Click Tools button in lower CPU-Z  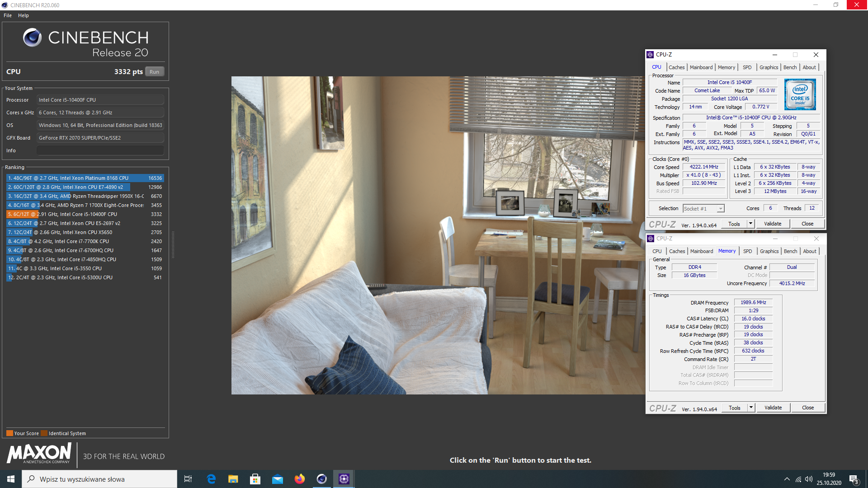point(735,408)
